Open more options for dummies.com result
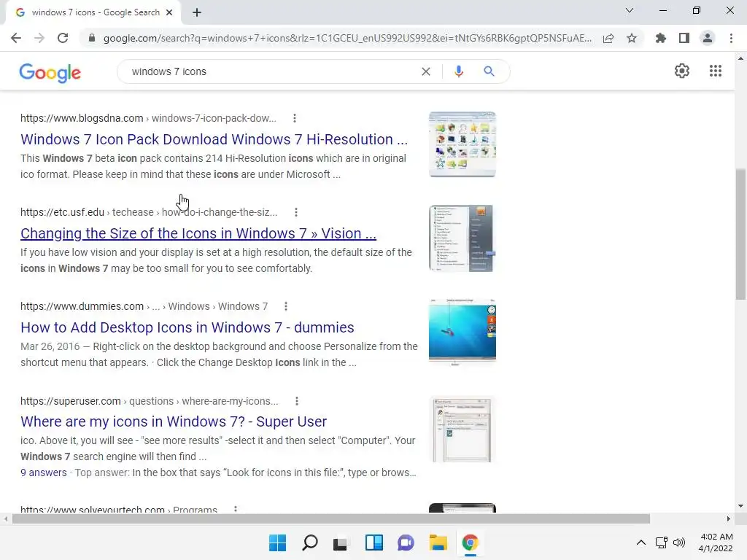The height and width of the screenshot is (560, 747). coord(286,307)
